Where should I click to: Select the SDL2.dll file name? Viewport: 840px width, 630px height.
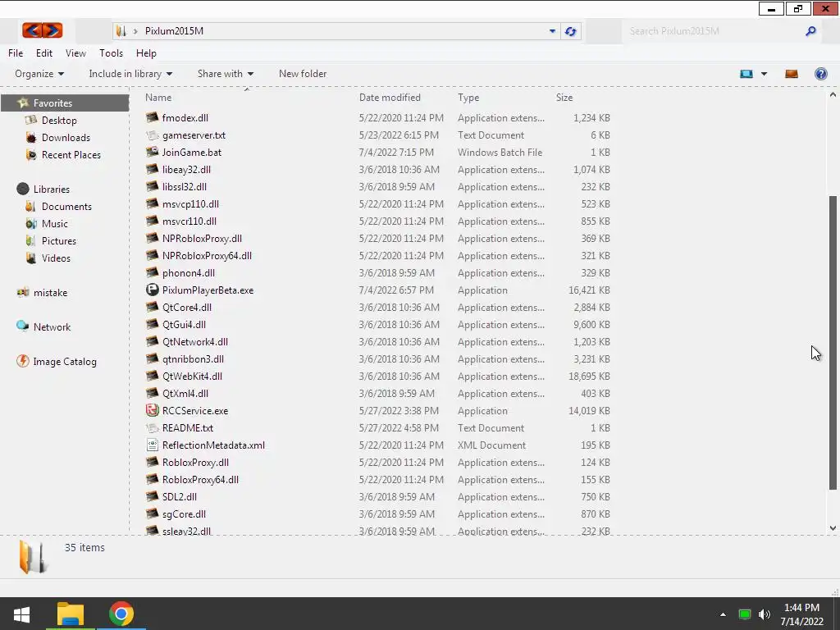180,496
